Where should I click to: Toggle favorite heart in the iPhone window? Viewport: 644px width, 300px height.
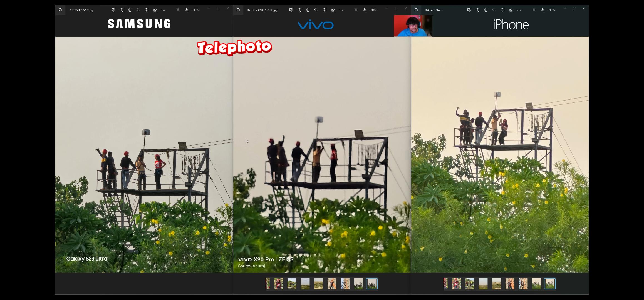494,10
